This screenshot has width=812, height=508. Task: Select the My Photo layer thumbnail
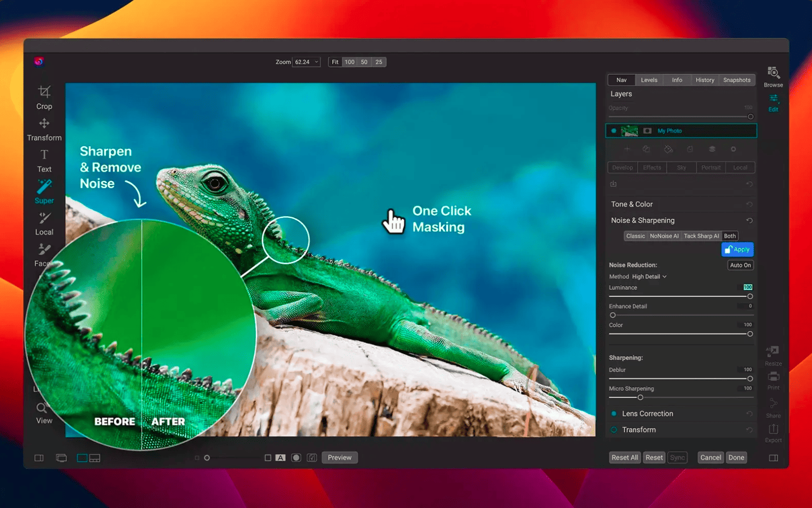pyautogui.click(x=629, y=131)
